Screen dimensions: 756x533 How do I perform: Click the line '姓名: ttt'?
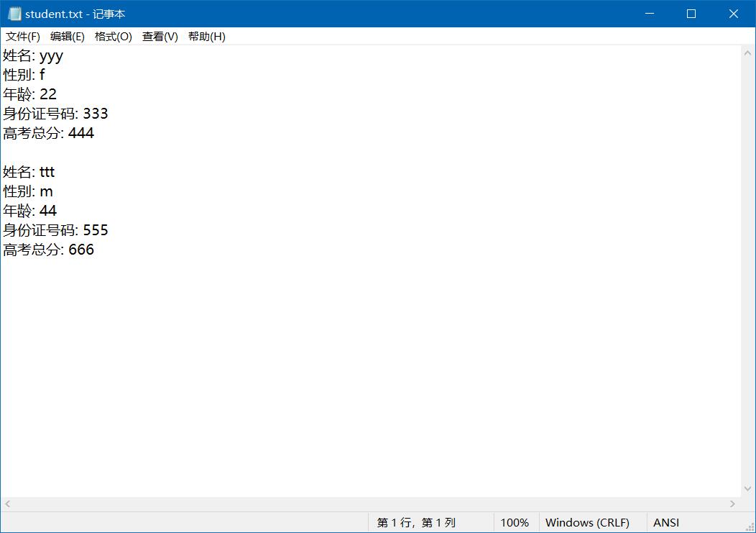click(x=29, y=173)
